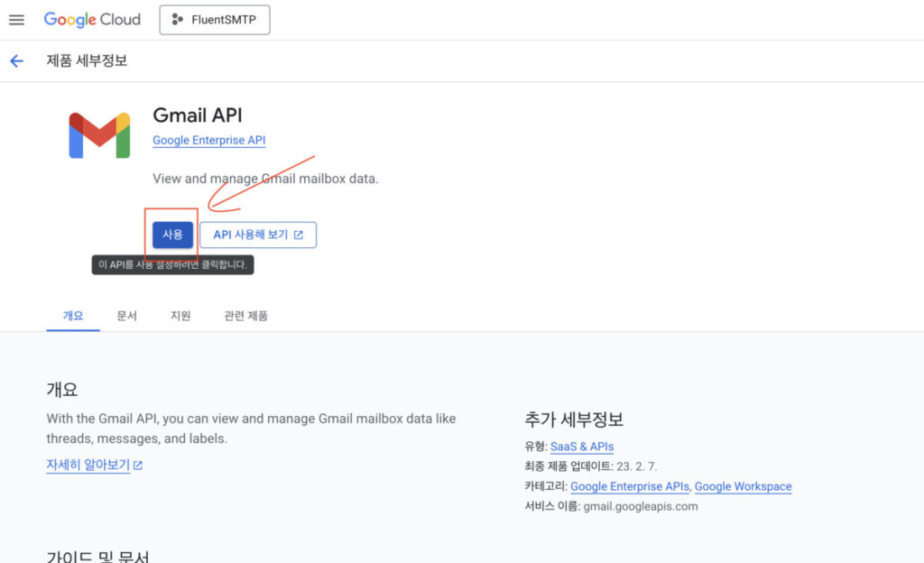Image resolution: width=924 pixels, height=563 pixels.
Task: Open the FluentSMTP project selector
Action: tap(215, 20)
